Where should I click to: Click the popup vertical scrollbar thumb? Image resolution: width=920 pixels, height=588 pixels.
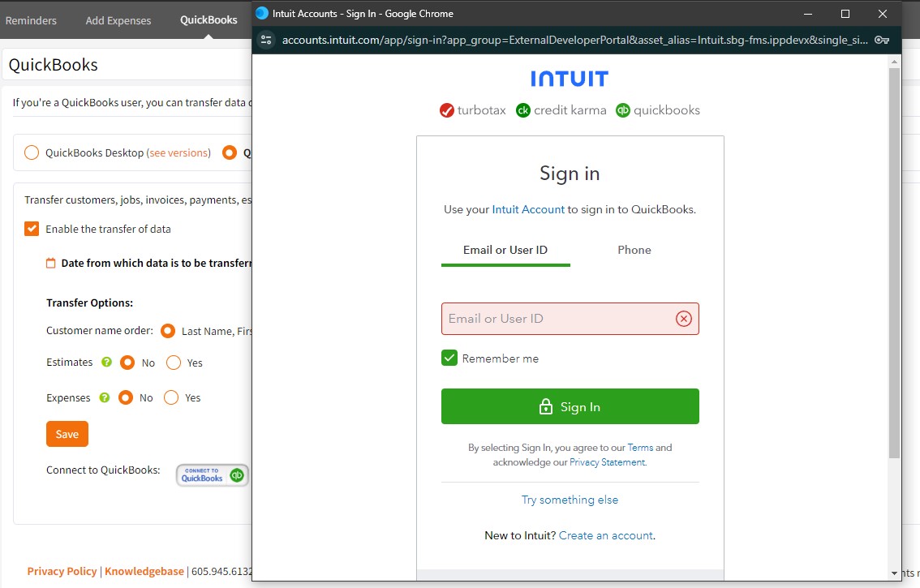(894, 263)
